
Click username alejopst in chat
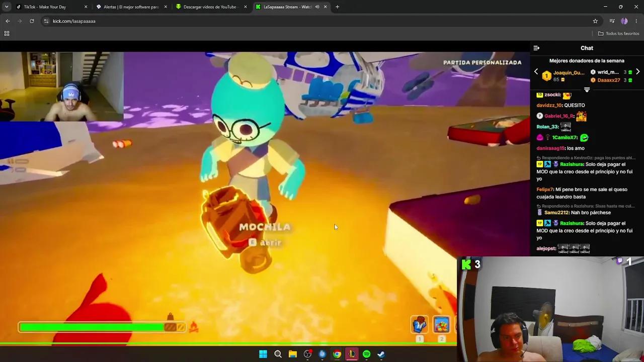[546, 248]
